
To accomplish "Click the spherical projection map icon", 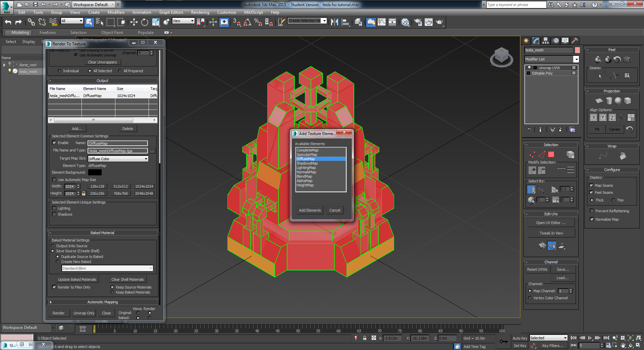I will click(x=618, y=101).
